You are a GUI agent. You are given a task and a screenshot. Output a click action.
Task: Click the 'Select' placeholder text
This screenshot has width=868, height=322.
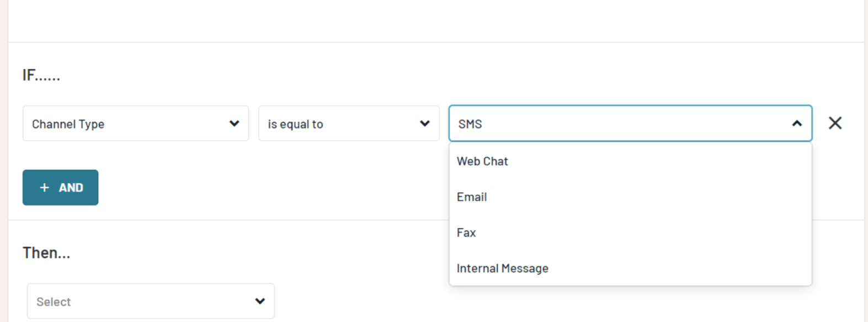(x=54, y=302)
